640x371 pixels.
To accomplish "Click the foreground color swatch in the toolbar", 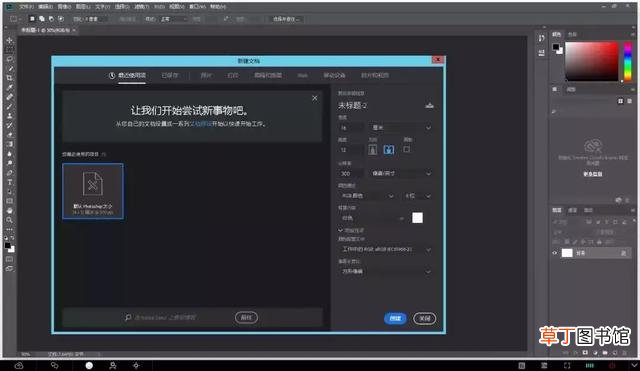I will [x=7, y=245].
